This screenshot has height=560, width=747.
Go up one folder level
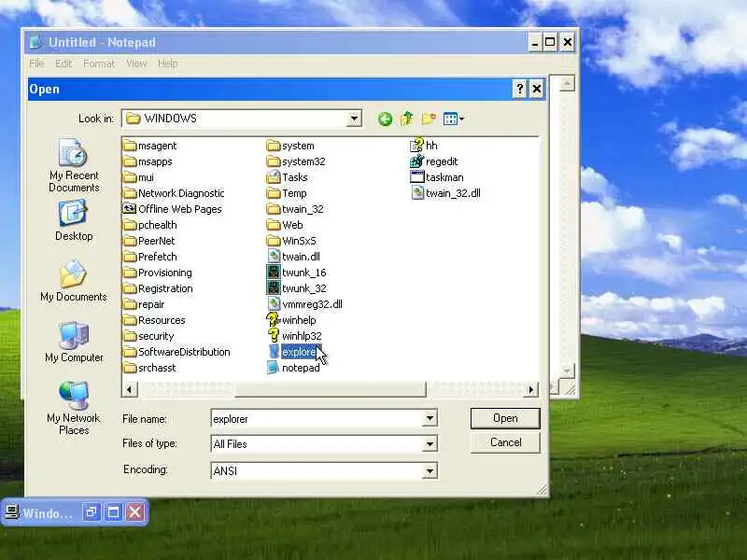click(407, 119)
